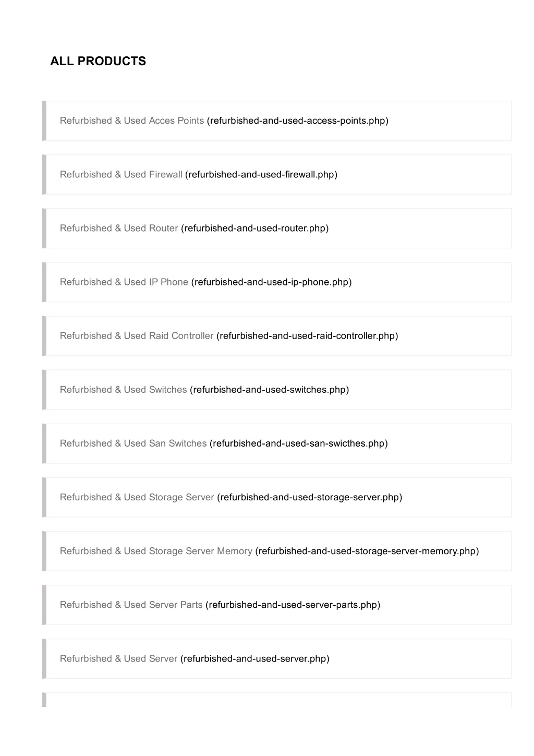
Task: Click the refurbished-and-used-ip-phone.php URL text
Action: (272, 282)
